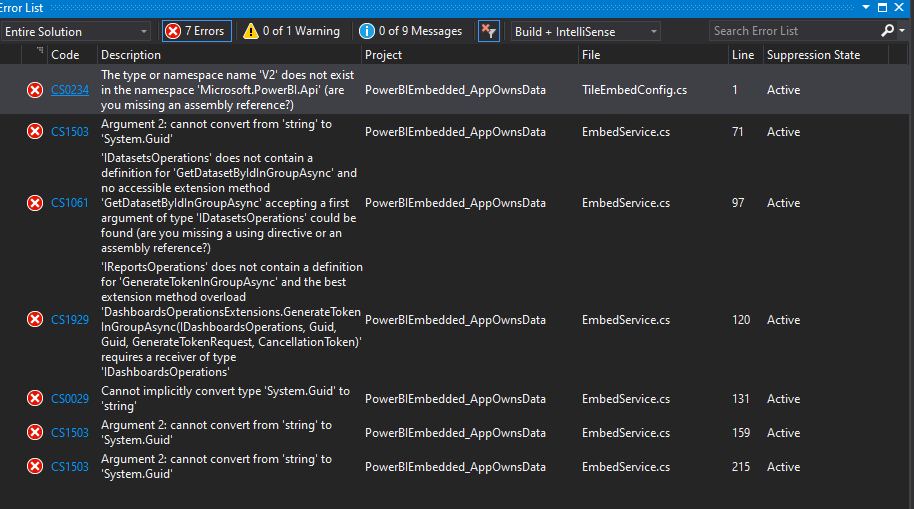Select the line number 97 cell
Image resolution: width=914 pixels, height=509 pixels.
point(738,203)
